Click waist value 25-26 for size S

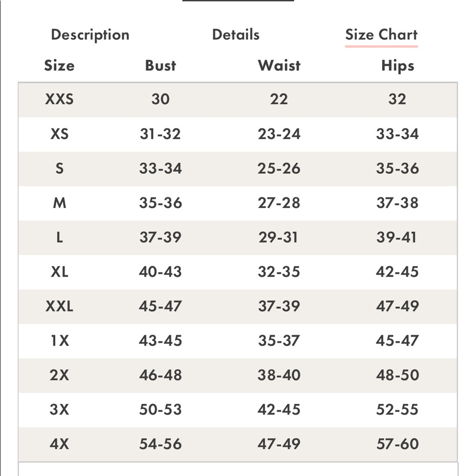point(279,168)
